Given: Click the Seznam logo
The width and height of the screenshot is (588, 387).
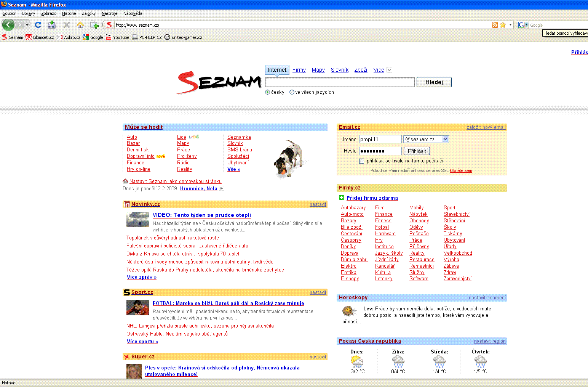Looking at the screenshot, I should click(219, 82).
